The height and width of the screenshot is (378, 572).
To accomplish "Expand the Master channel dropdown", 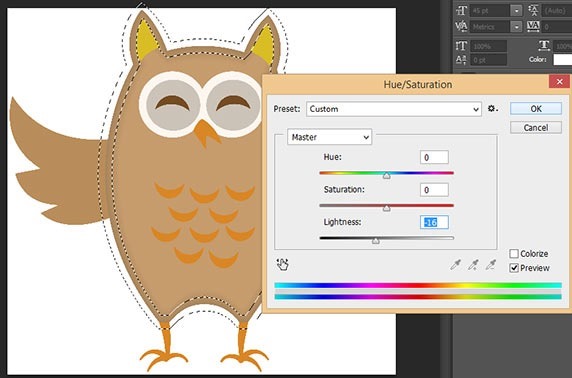I will pos(329,137).
